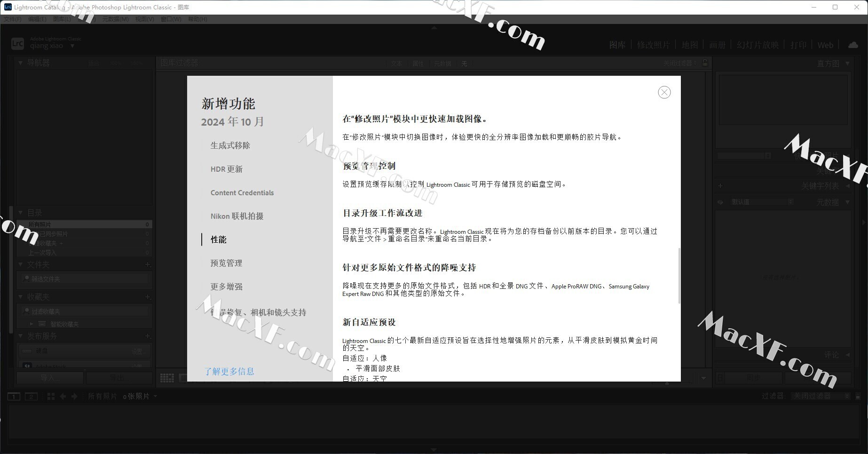868x454 pixels.
Task: Select the 元数据 library filter
Action: tap(442, 64)
